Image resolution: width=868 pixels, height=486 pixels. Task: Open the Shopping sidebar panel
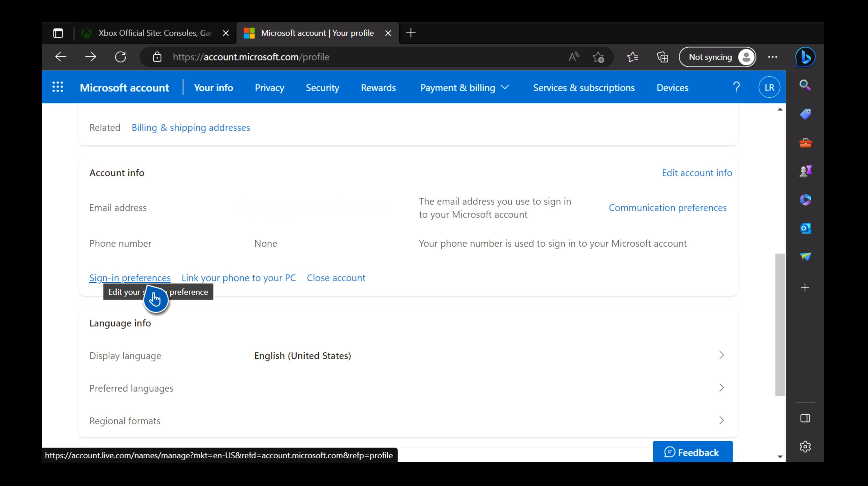(x=805, y=113)
